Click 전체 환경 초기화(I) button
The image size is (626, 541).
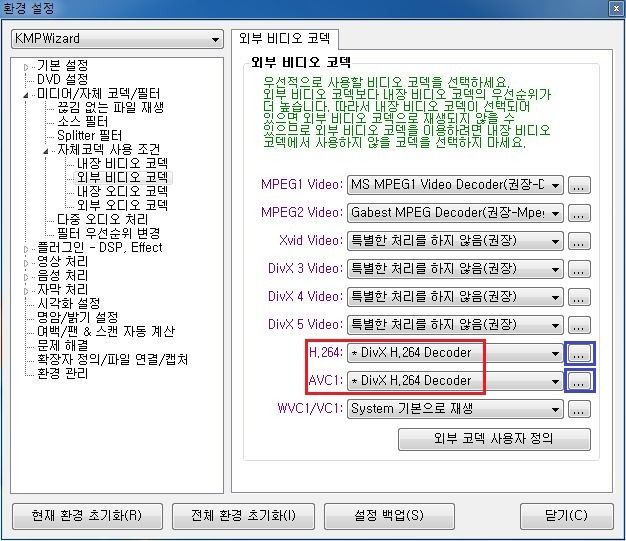[x=243, y=516]
